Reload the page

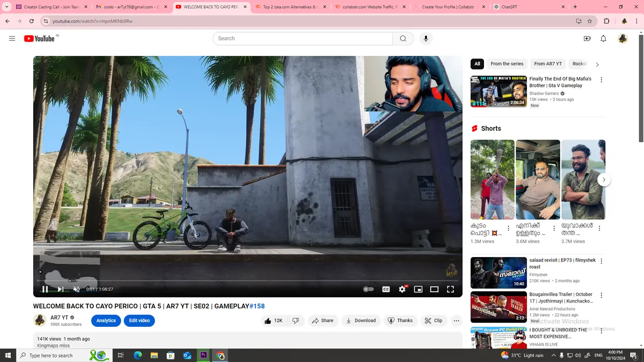pos(32,21)
